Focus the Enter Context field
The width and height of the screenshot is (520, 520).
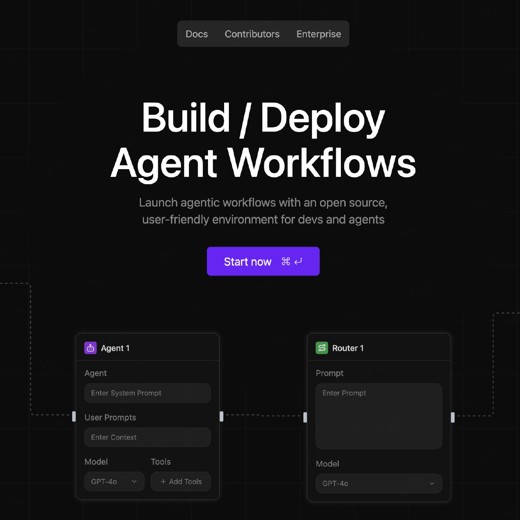coord(147,437)
